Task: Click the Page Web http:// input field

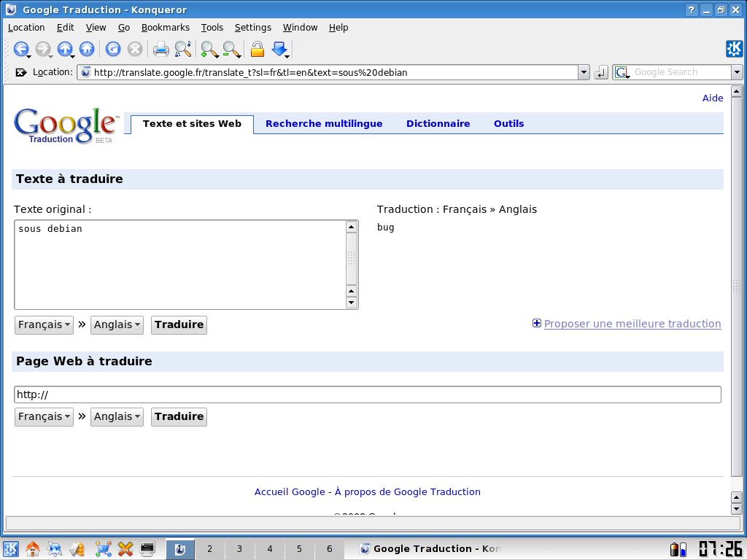Action: [x=368, y=394]
